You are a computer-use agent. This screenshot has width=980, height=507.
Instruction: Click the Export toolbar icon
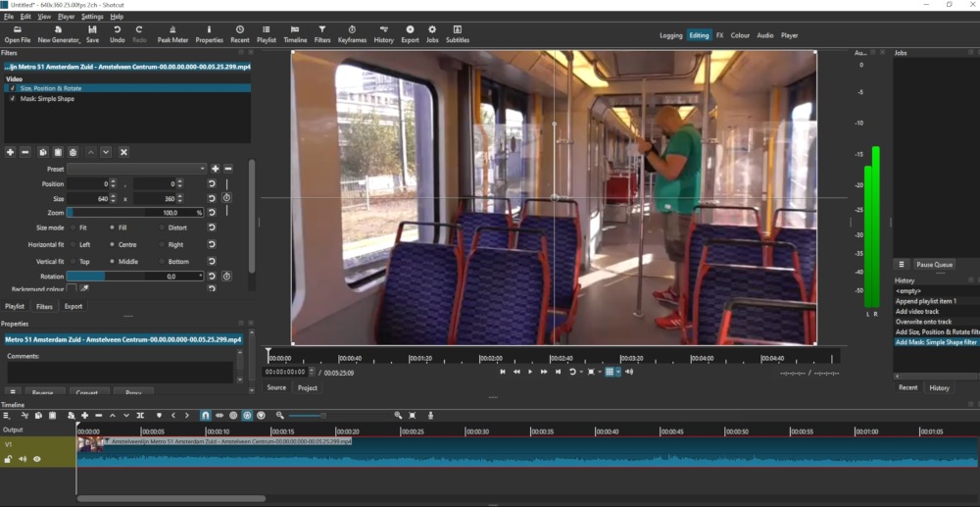(x=410, y=34)
